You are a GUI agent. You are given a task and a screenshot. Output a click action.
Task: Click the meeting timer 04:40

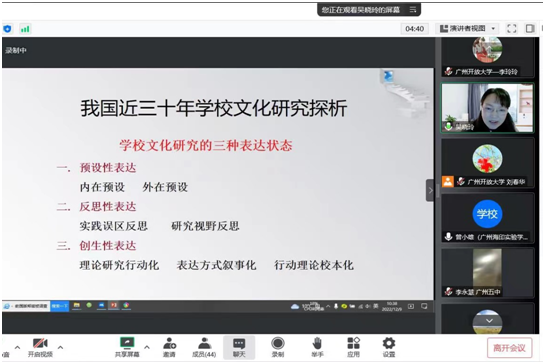click(415, 29)
